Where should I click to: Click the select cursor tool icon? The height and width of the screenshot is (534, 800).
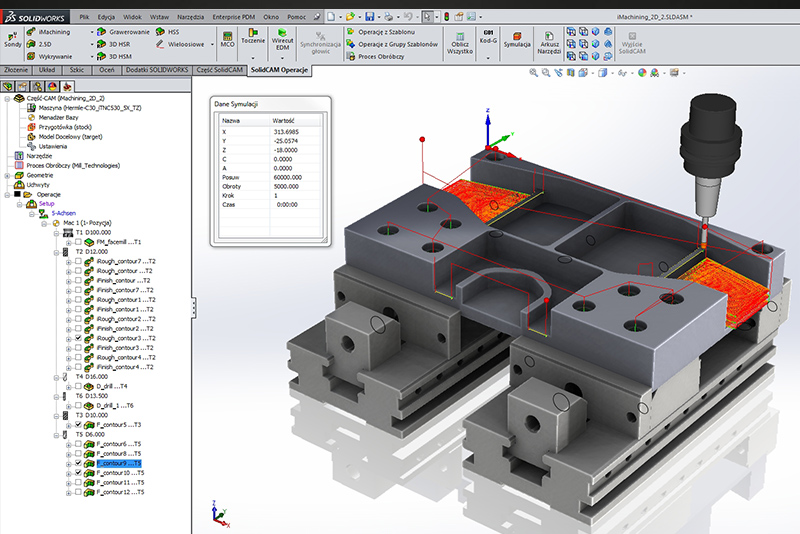pyautogui.click(x=427, y=17)
